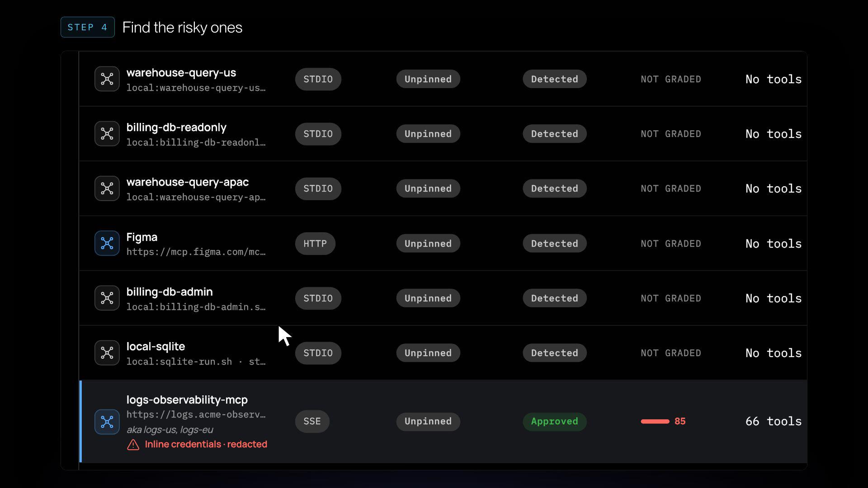Click the Detected badge for billing-db-admin
This screenshot has height=488, width=868.
(x=555, y=298)
